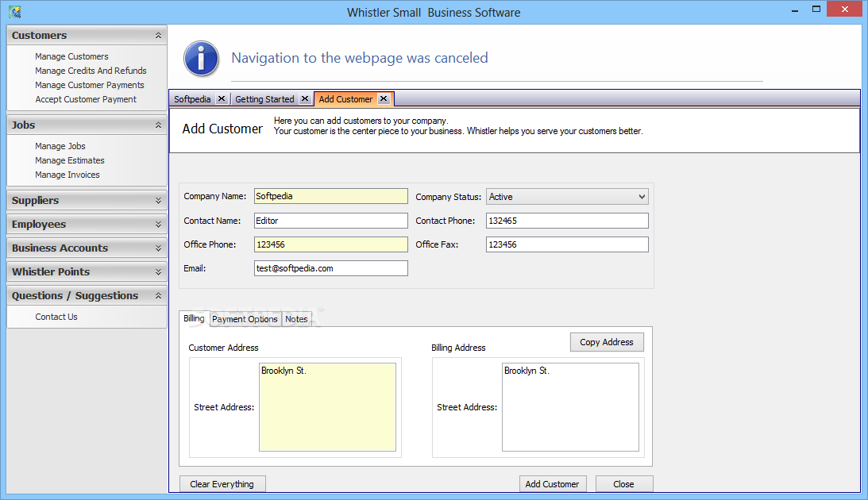
Task: Close the Add Customer tab
Action: pos(384,98)
